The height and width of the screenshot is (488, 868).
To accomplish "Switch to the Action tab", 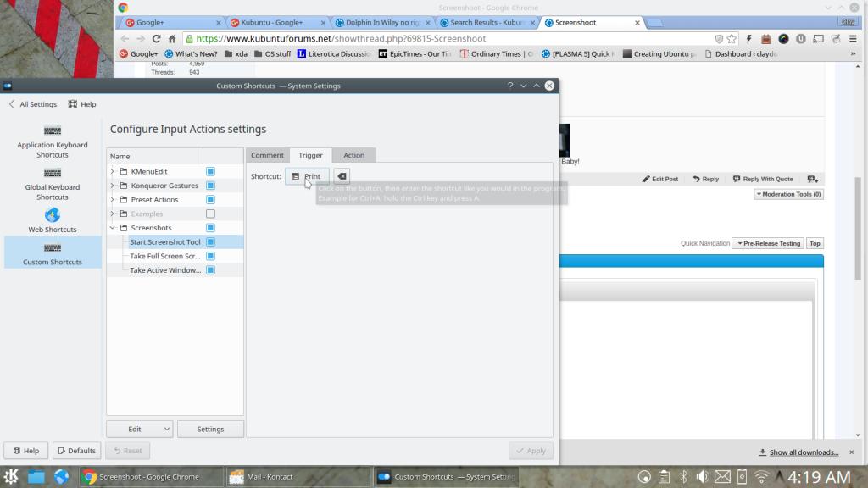I will [x=353, y=155].
